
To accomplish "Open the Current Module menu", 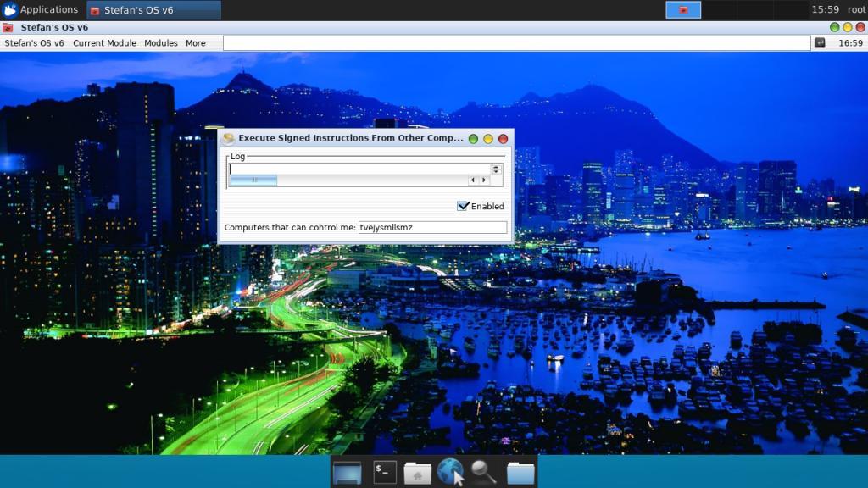I will coord(104,43).
